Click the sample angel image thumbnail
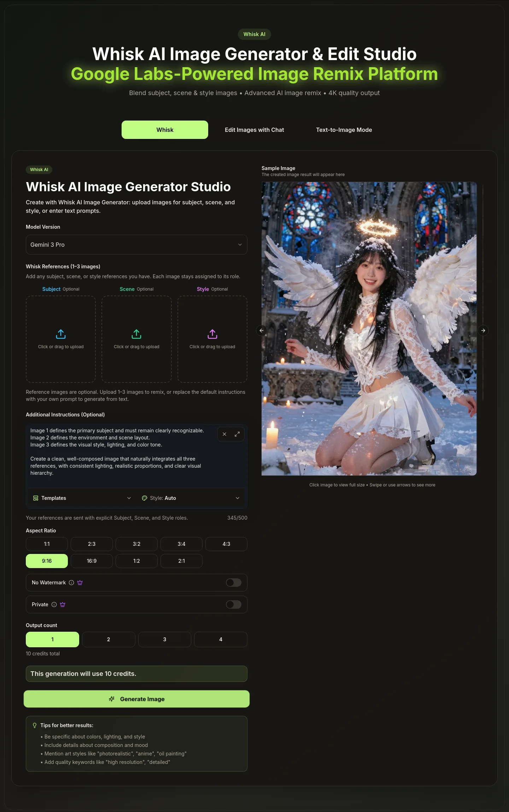The height and width of the screenshot is (812, 509). (369, 329)
